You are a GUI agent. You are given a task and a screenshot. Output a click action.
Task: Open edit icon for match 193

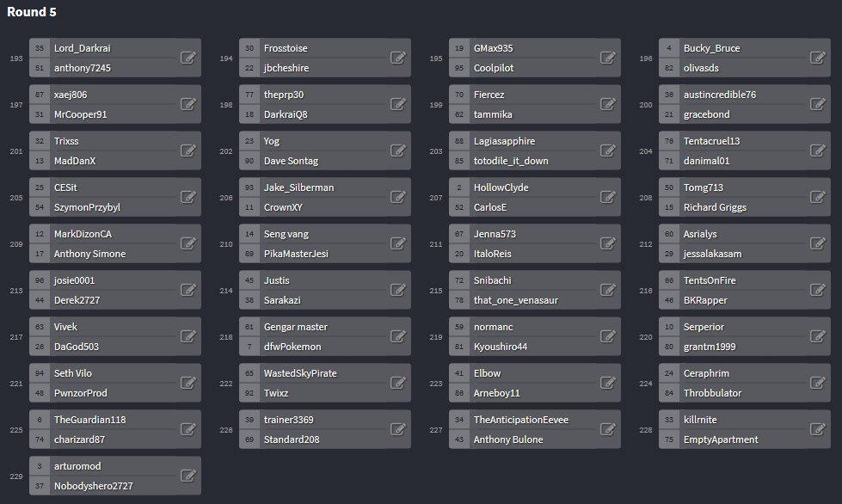point(188,58)
